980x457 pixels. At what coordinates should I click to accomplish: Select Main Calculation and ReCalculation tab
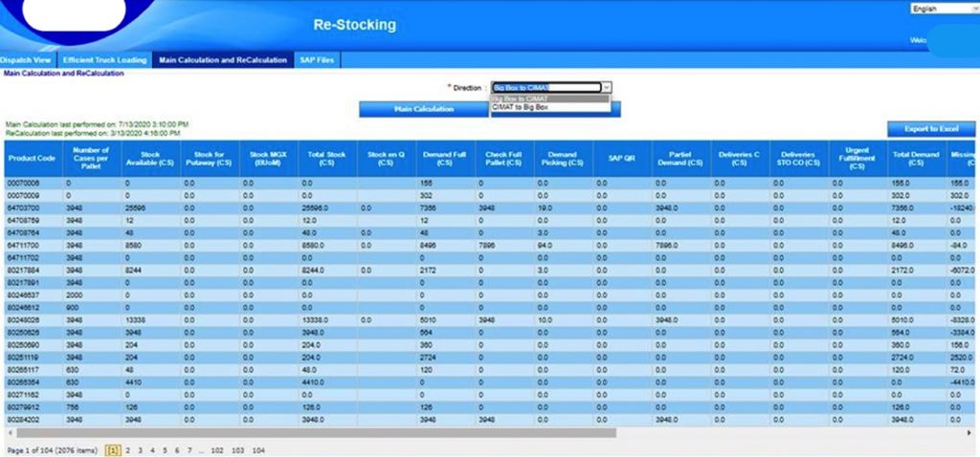(x=222, y=60)
